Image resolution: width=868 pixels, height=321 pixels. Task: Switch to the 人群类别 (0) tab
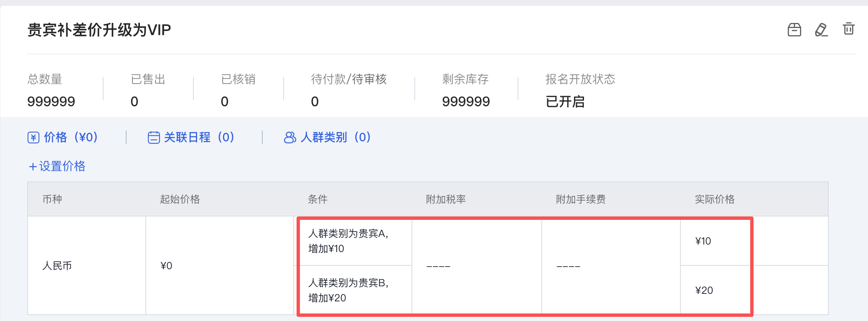(x=335, y=137)
